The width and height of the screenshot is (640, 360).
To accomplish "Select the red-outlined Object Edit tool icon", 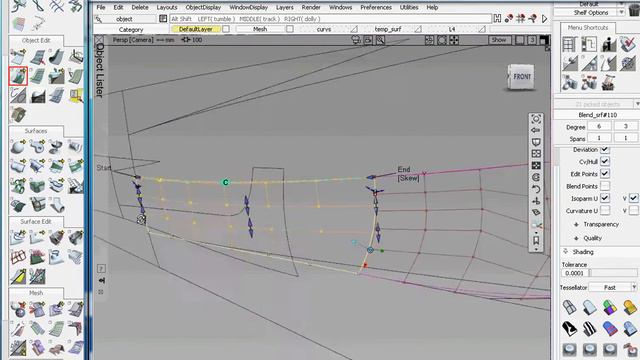I will [x=18, y=76].
